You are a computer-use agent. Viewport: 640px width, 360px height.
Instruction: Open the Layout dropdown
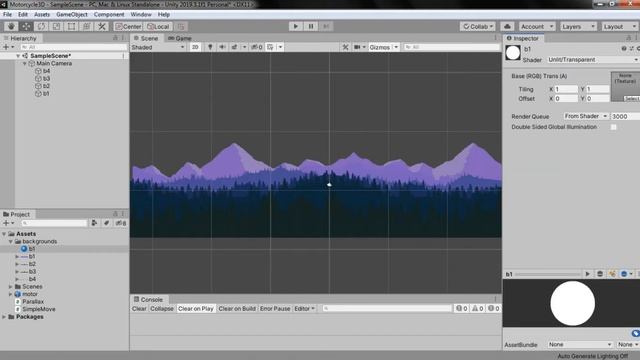620,27
